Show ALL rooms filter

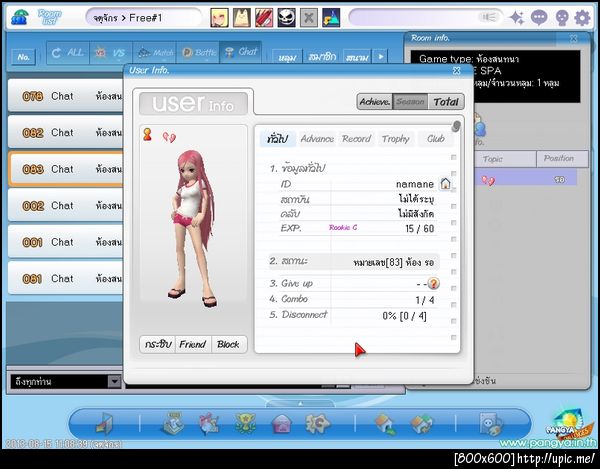point(68,52)
